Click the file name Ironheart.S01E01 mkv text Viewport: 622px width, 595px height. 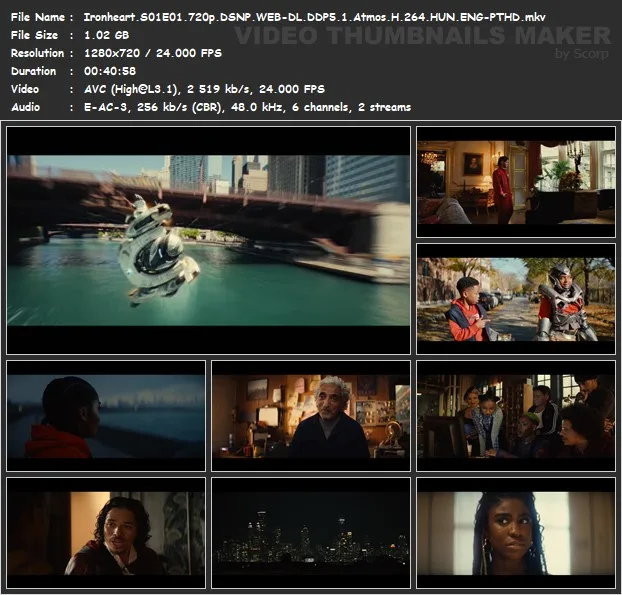314,17
